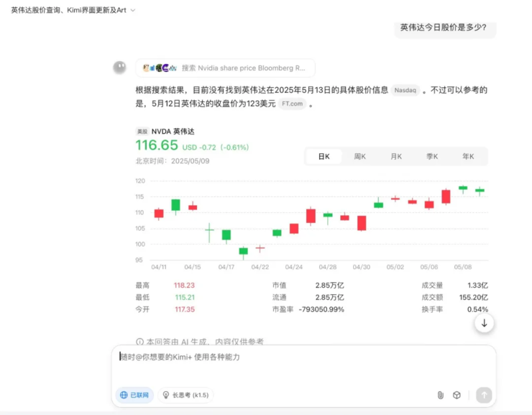The width and height of the screenshot is (532, 415).
Task: Toggle 长思考 (k1.5) deep thinking mode
Action: 185,395
